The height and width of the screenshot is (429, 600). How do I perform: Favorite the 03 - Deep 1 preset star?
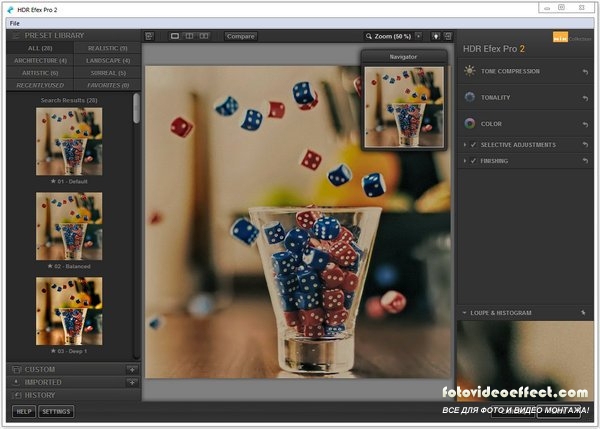[53, 351]
